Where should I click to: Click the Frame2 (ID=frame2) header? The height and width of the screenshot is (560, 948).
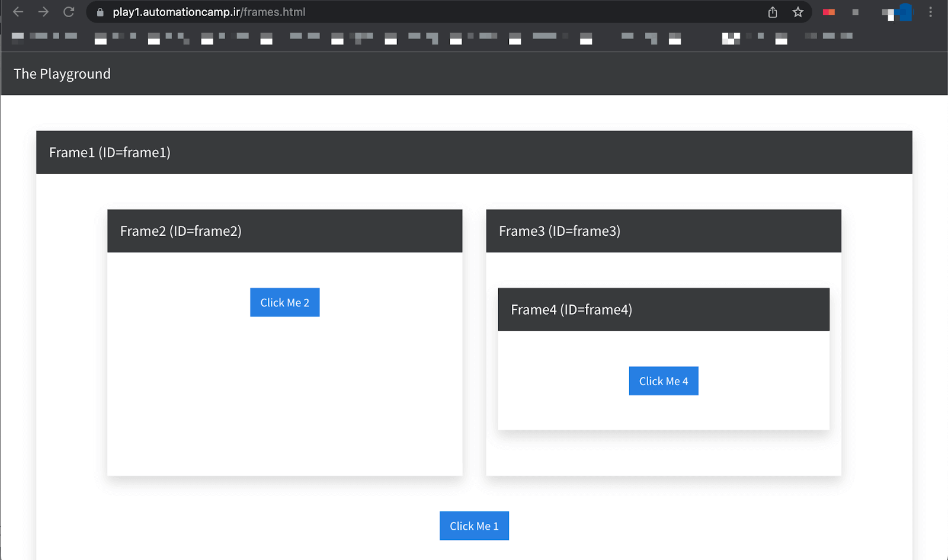click(x=181, y=231)
